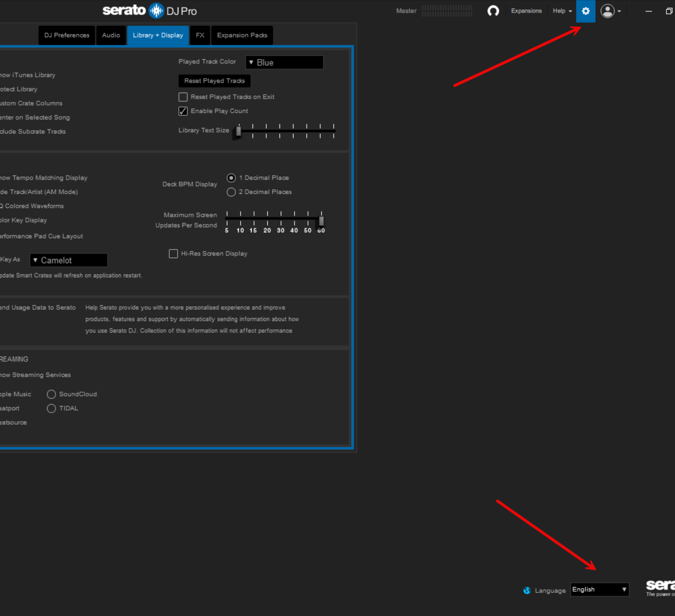Image resolution: width=675 pixels, height=616 pixels.
Task: Open the Played Track Color dropdown
Action: 284,62
